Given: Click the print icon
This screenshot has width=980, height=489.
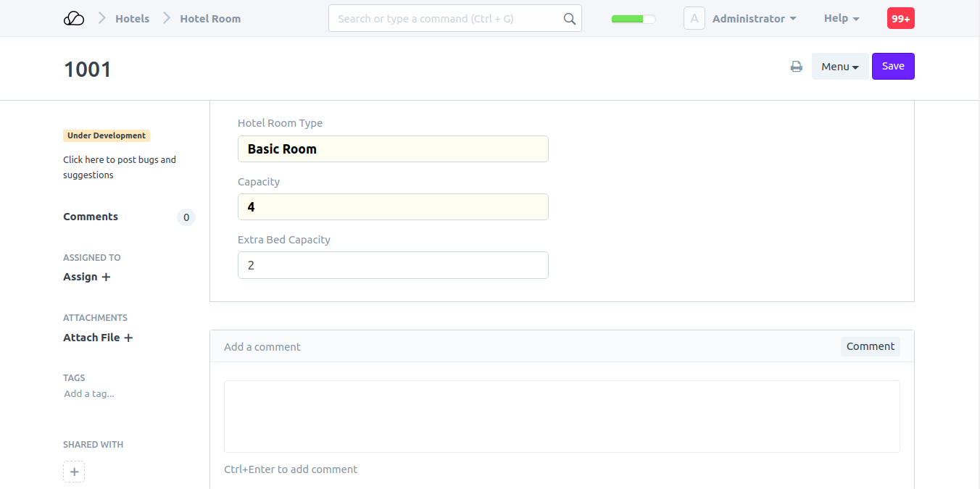Looking at the screenshot, I should point(796,67).
